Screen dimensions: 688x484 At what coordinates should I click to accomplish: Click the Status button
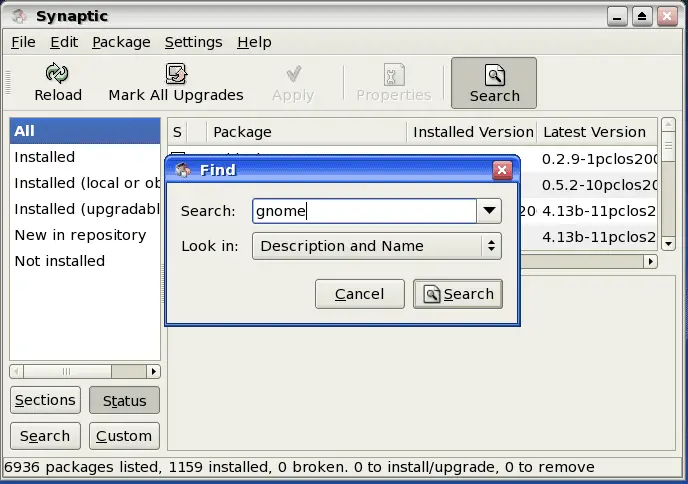(x=125, y=400)
